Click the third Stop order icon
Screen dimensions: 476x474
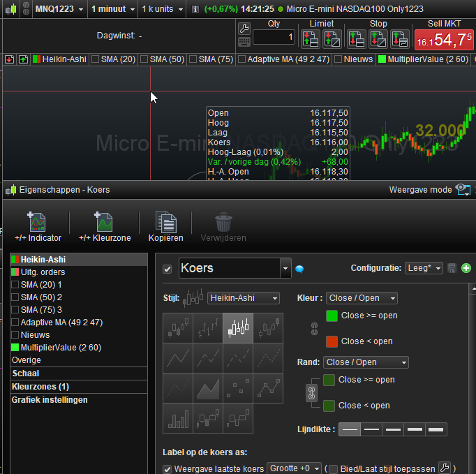coord(400,39)
